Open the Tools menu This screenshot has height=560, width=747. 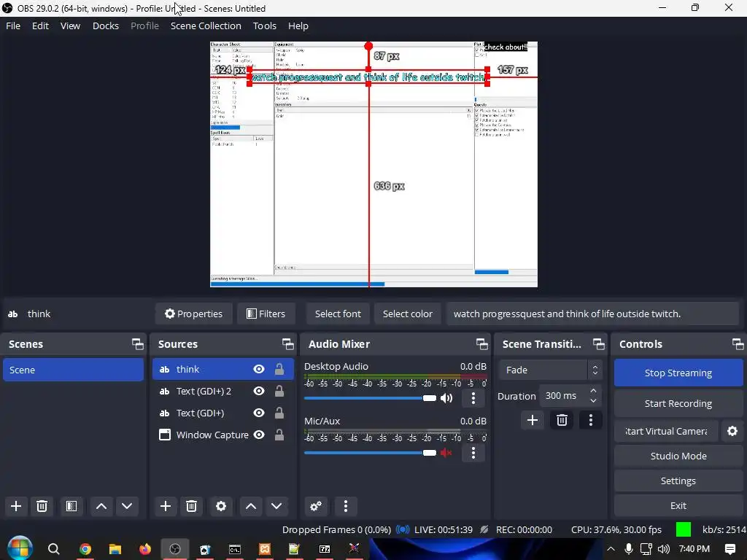264,26
